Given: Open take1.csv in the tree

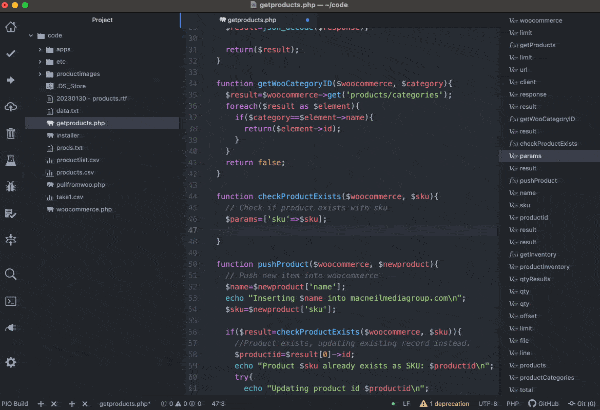Looking at the screenshot, I should (x=70, y=197).
